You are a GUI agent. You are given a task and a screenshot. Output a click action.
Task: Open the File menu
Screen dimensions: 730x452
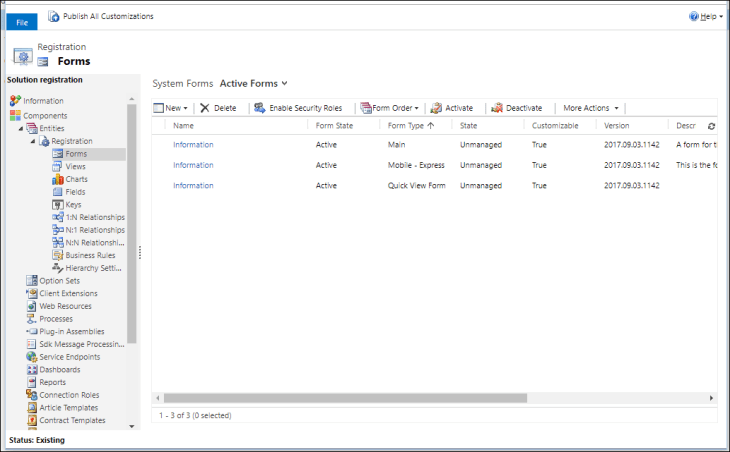pos(21,21)
